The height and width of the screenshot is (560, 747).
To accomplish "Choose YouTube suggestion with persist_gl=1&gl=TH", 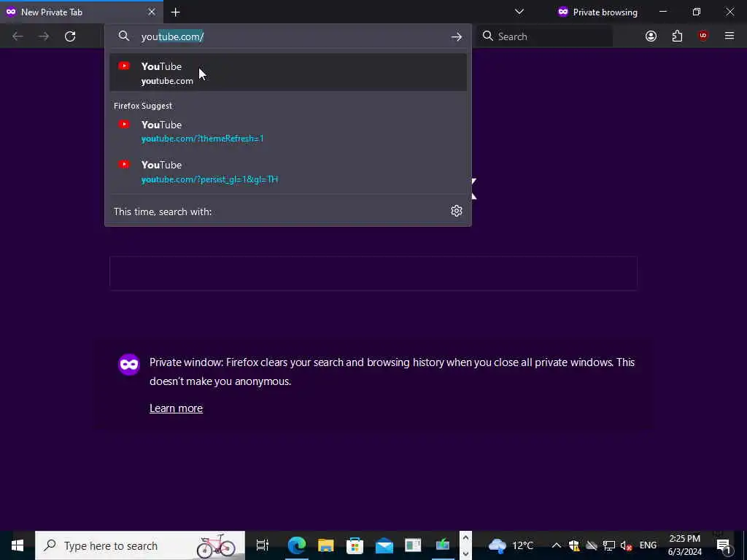I will 287,171.
